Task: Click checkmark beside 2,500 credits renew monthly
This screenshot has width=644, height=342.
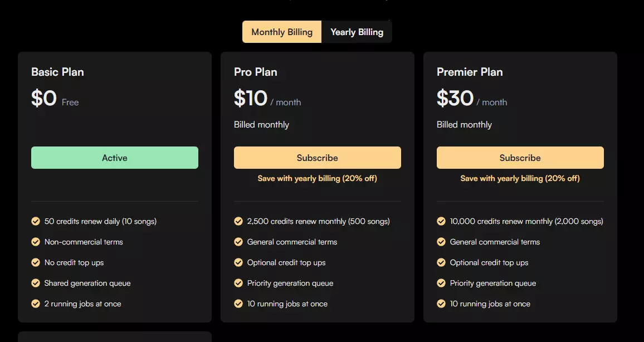Action: point(238,221)
